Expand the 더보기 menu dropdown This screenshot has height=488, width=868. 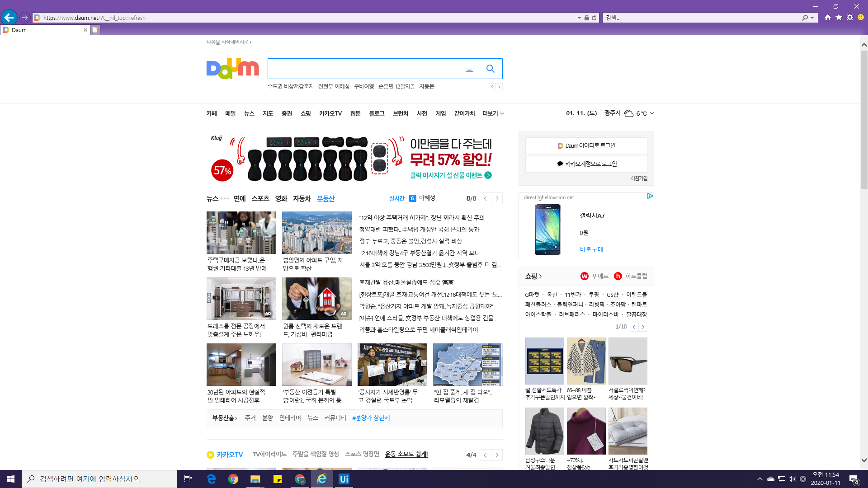tap(493, 113)
